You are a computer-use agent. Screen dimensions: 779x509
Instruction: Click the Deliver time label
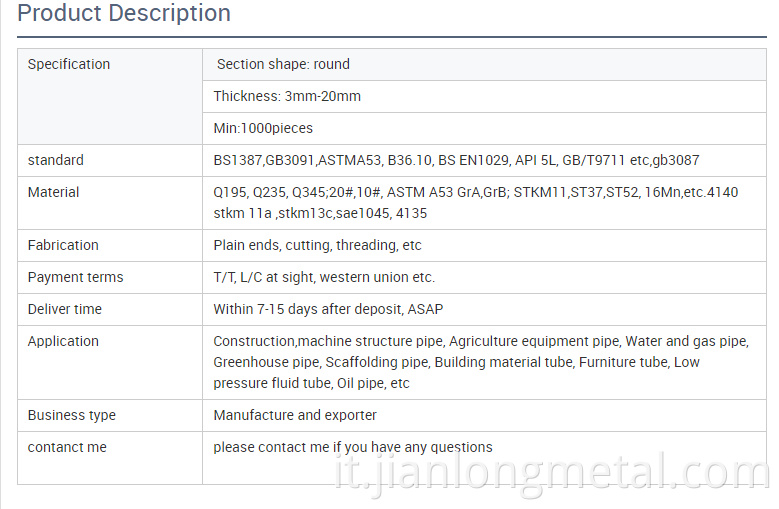65,309
